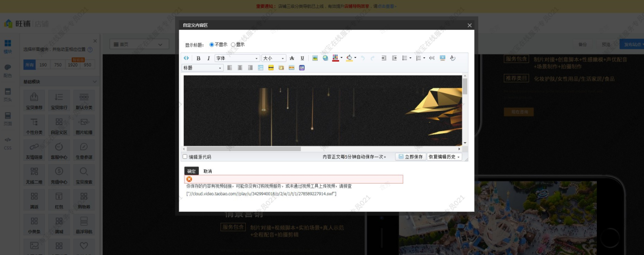Click 发布站点 publish button
Screen dimensions: 644x255
(x=631, y=44)
